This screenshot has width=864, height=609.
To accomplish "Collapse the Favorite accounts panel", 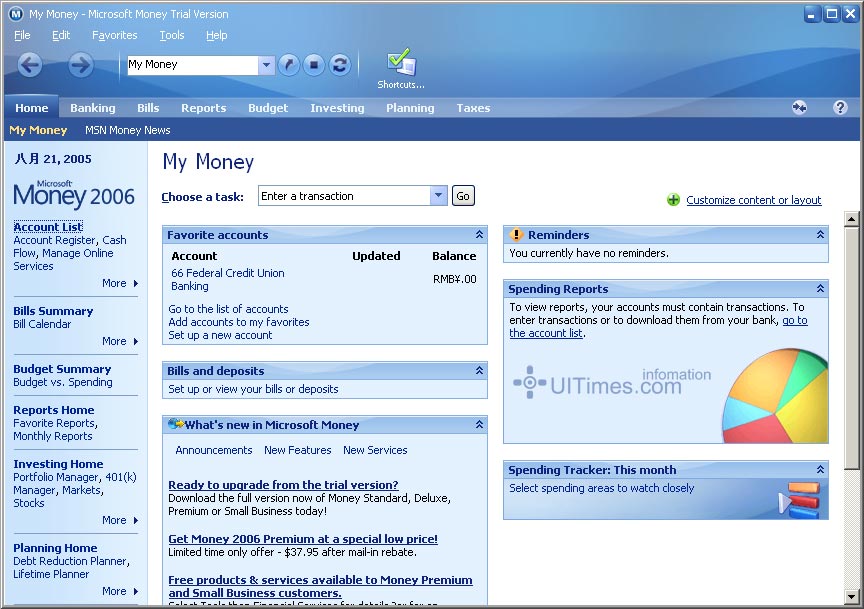I will pos(479,235).
